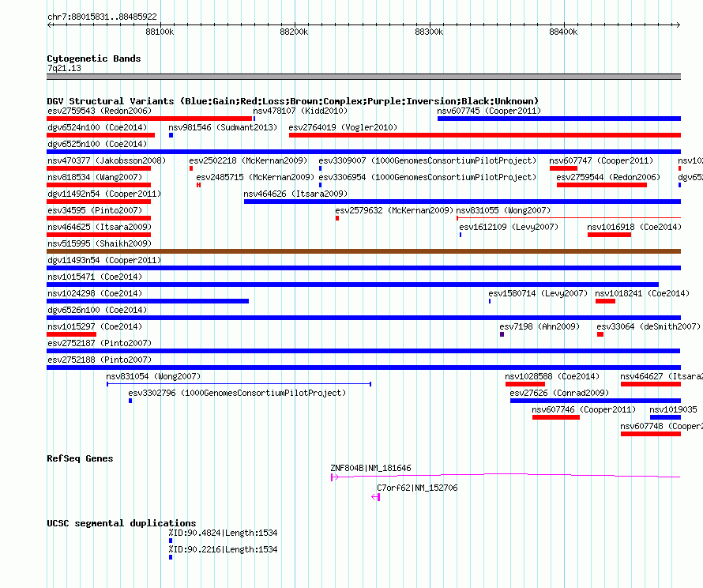
Task: Click esv2485715 (McKernan2009) label
Action: tap(256, 177)
